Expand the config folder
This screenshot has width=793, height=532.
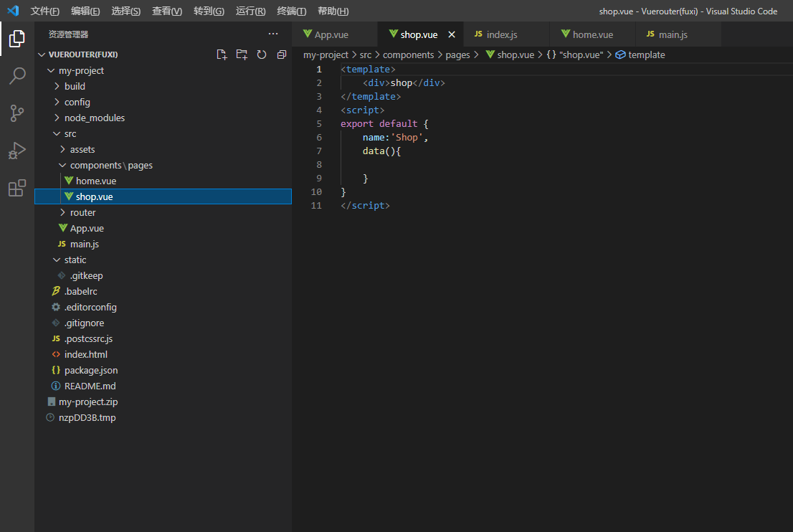click(57, 102)
